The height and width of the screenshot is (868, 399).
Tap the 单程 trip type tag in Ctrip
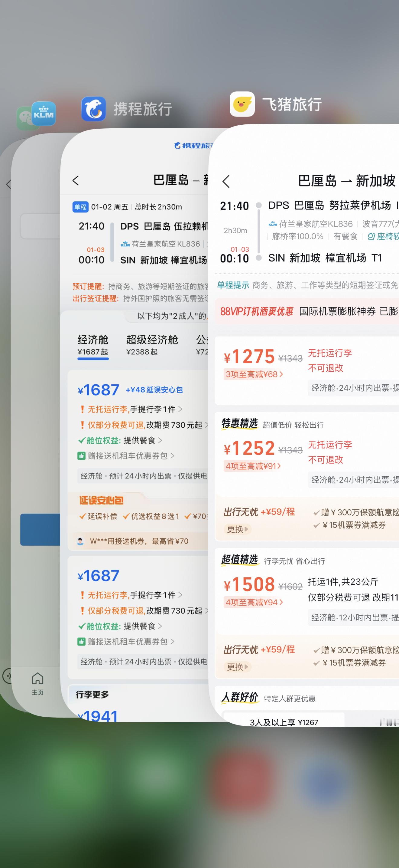pyautogui.click(x=80, y=207)
